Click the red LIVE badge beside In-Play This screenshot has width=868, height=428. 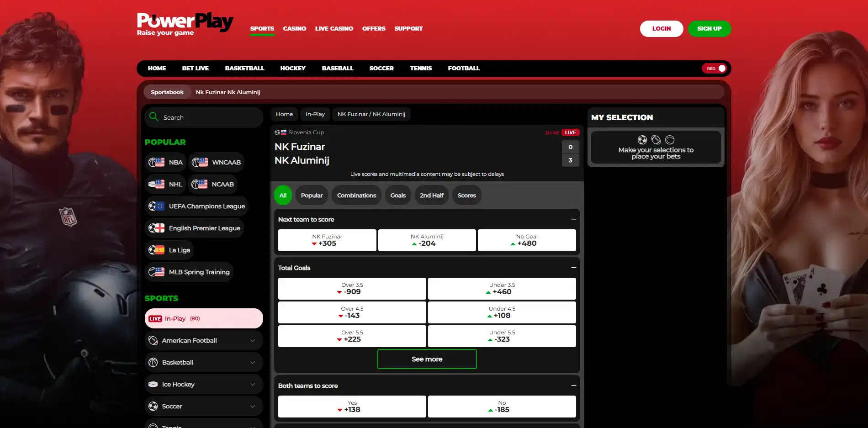155,319
